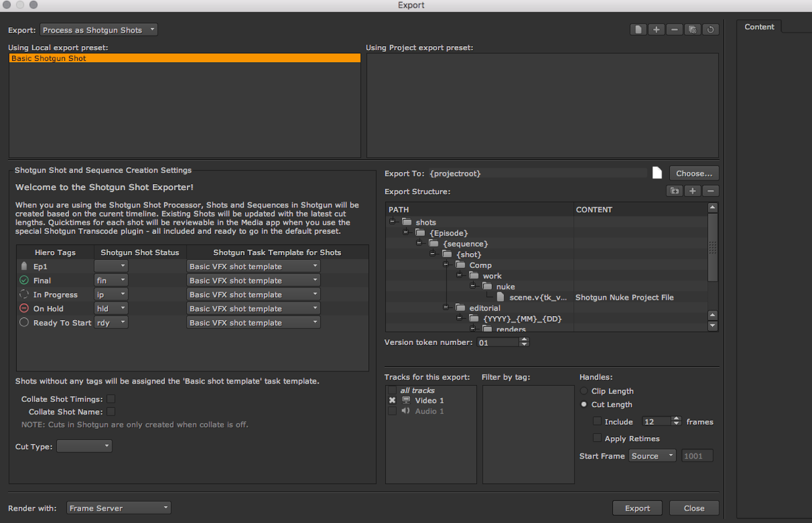Click the new preset document icon
Screen dimensions: 812x523
pos(638,29)
